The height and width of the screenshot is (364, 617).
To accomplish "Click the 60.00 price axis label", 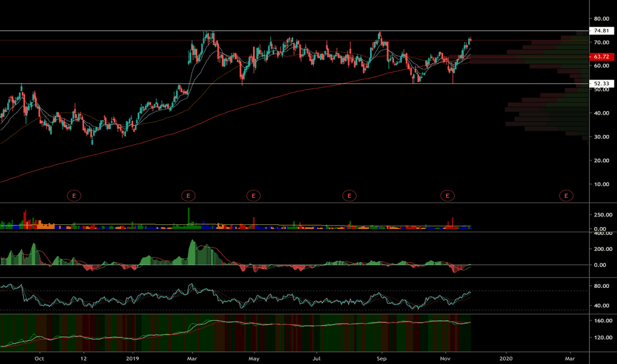I will (602, 66).
